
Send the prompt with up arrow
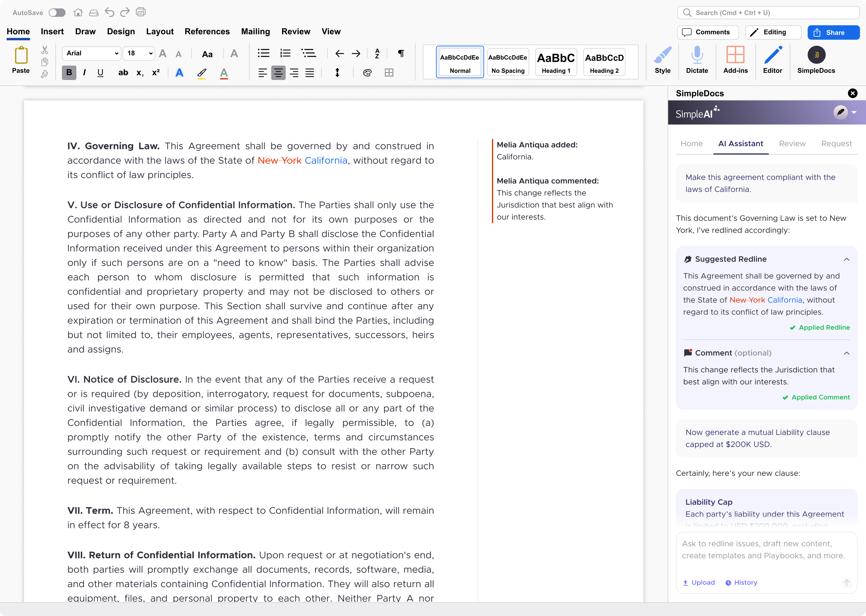(x=846, y=583)
